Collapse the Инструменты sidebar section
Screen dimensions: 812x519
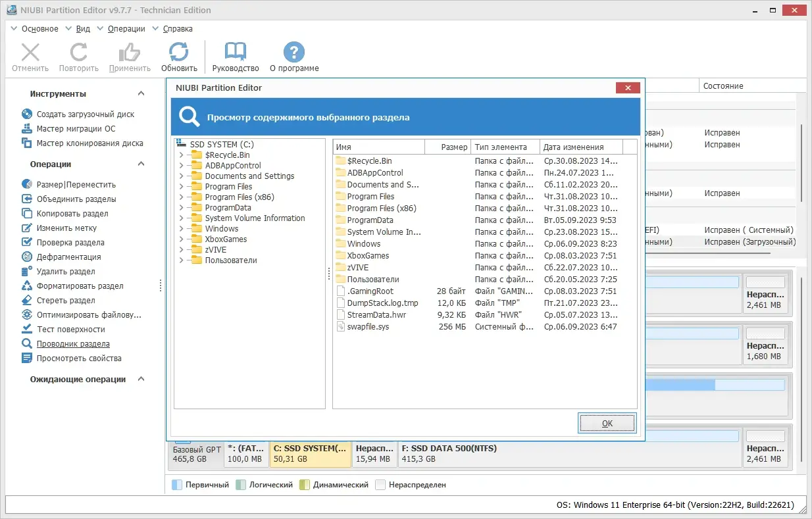141,94
